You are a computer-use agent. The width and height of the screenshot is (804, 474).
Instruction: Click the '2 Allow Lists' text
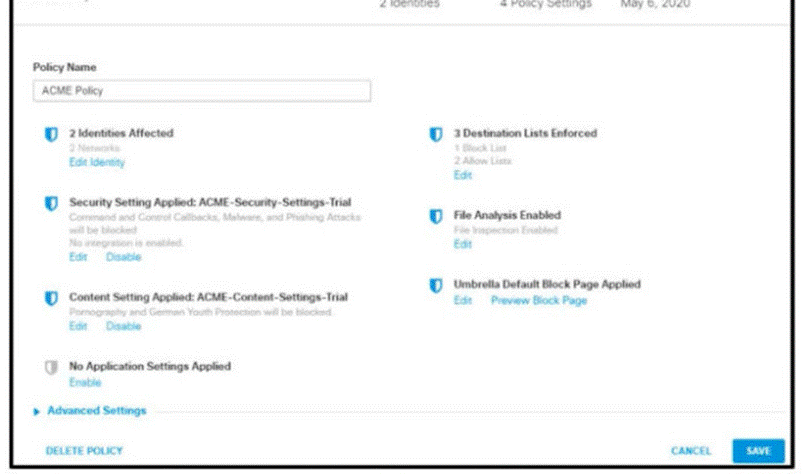coord(483,161)
